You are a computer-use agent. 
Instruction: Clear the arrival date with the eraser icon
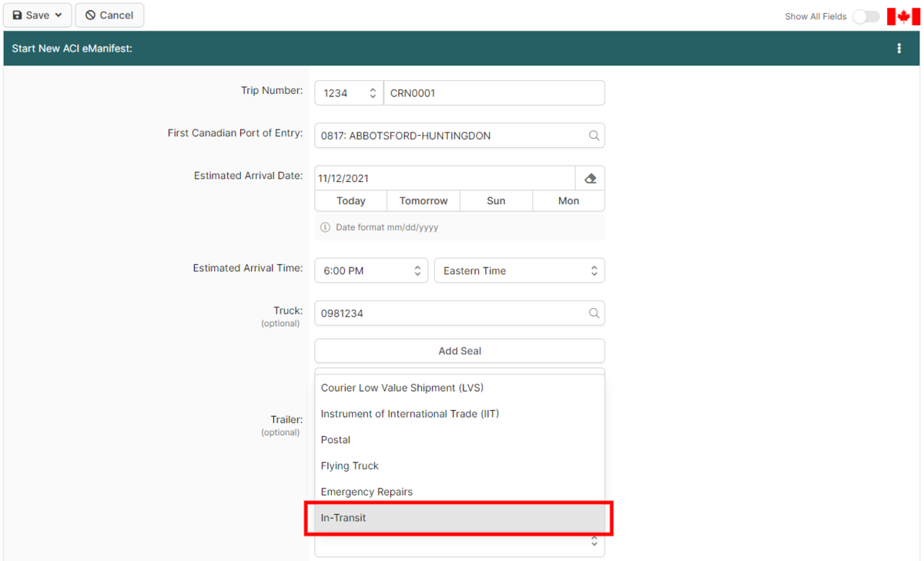(x=590, y=177)
